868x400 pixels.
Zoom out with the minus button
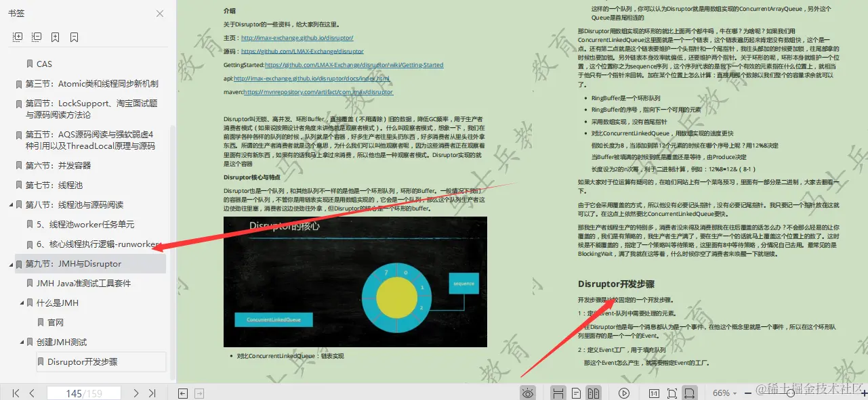pyautogui.click(x=749, y=393)
